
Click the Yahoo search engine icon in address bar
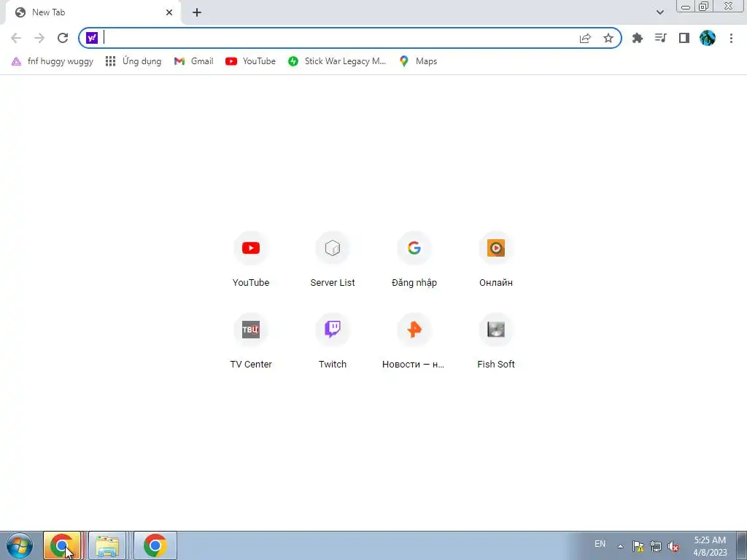[x=92, y=38]
